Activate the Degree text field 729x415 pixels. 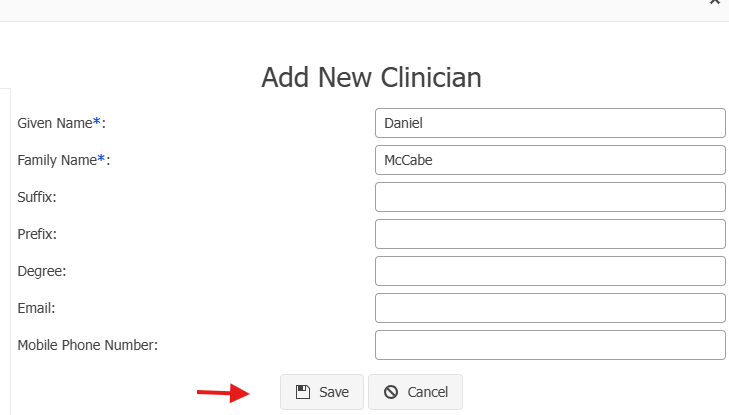549,271
